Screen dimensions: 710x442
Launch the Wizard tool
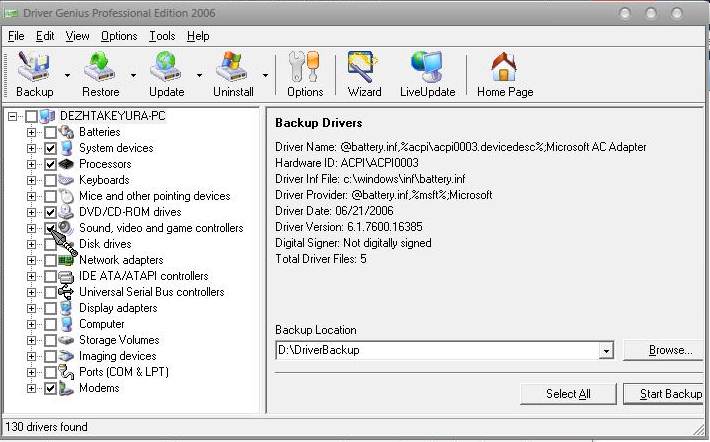click(364, 74)
